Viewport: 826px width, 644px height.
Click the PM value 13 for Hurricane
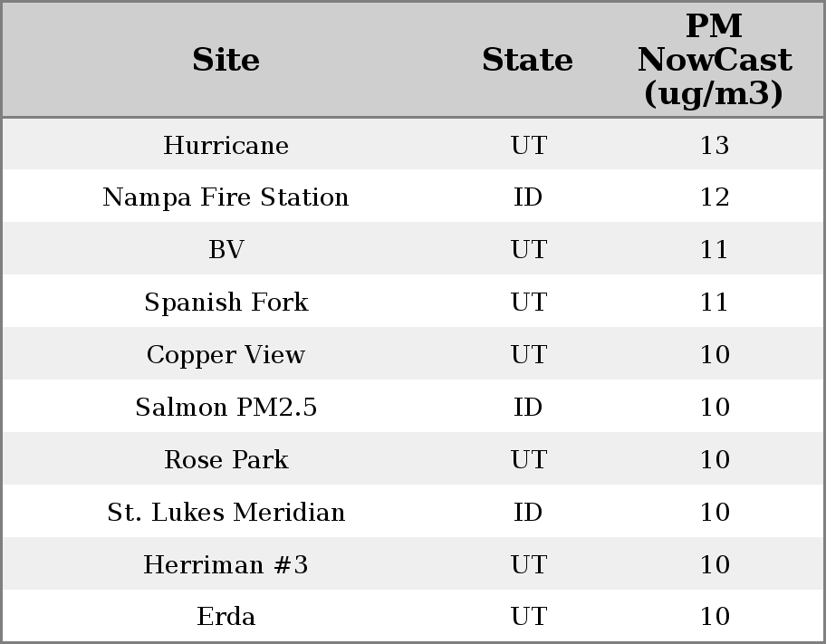(x=714, y=145)
